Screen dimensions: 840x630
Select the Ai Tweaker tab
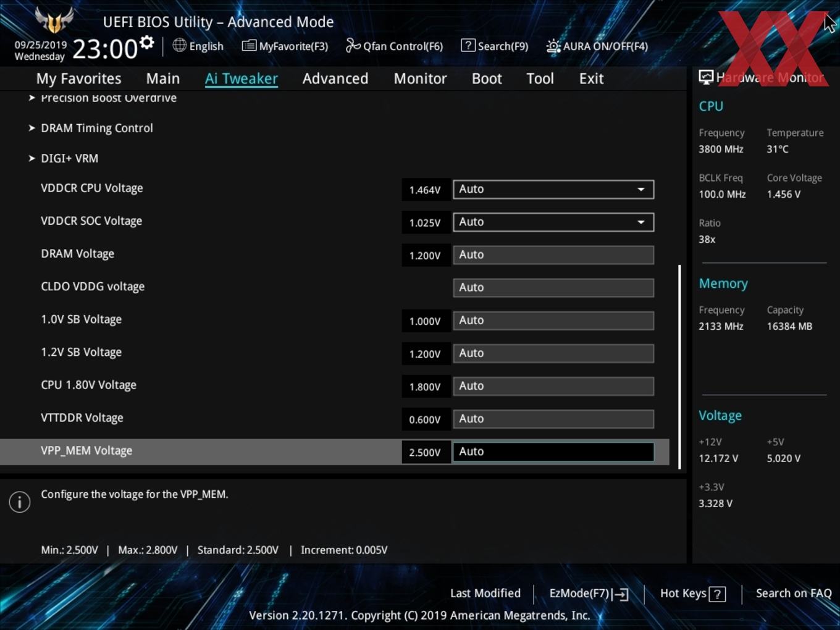(x=241, y=78)
